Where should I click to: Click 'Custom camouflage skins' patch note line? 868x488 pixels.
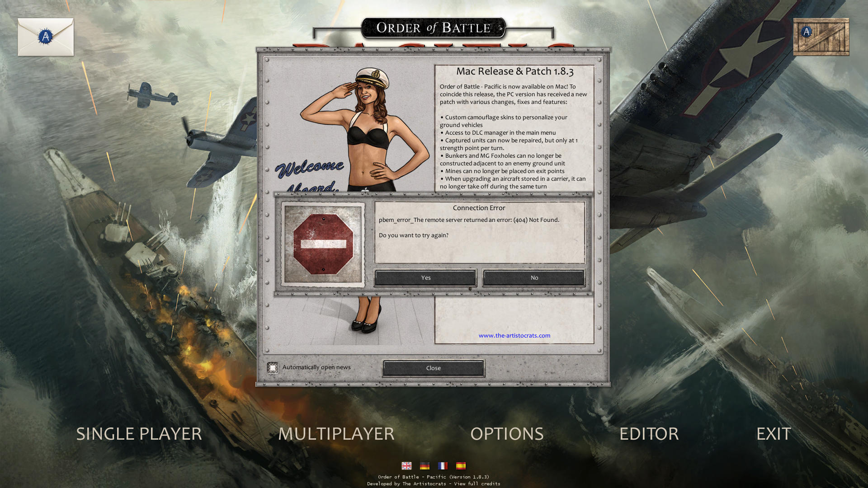504,121
